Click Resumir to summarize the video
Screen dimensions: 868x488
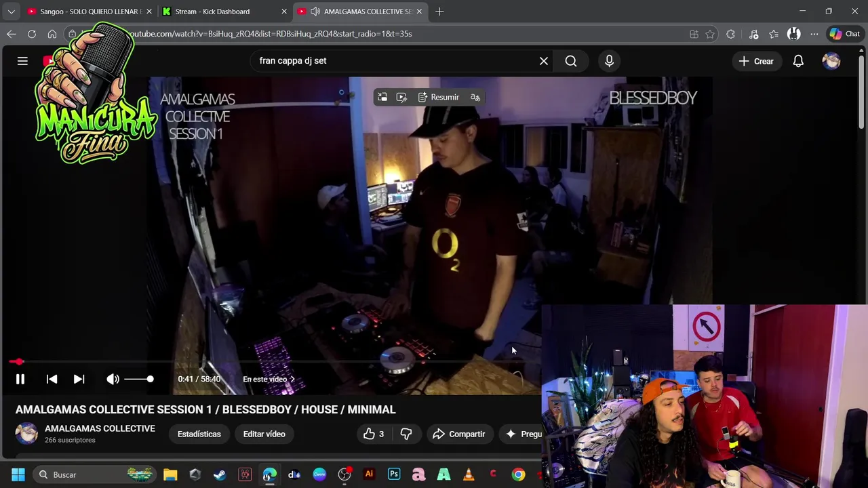(x=439, y=98)
